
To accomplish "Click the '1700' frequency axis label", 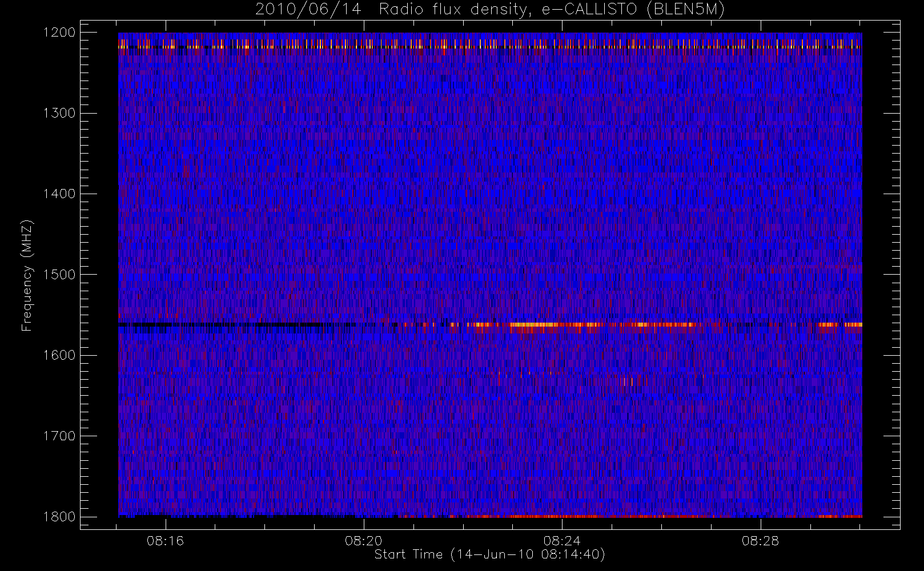I will 59,436.
